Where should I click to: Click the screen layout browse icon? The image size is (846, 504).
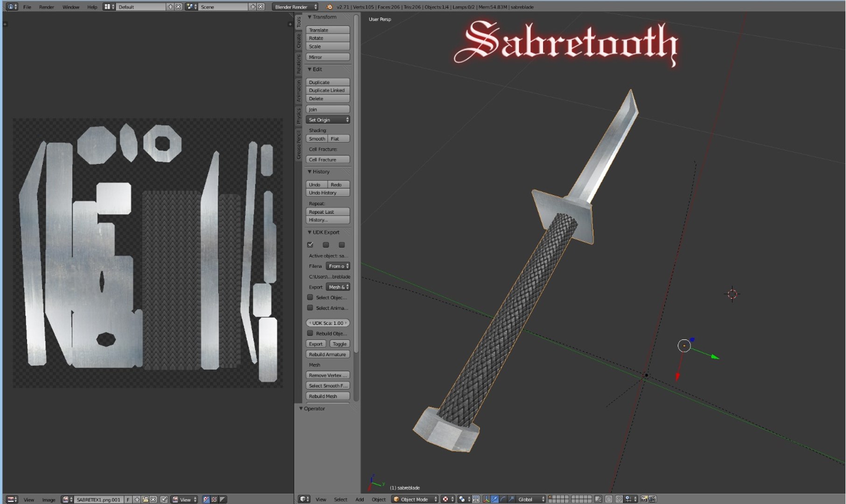pyautogui.click(x=109, y=7)
